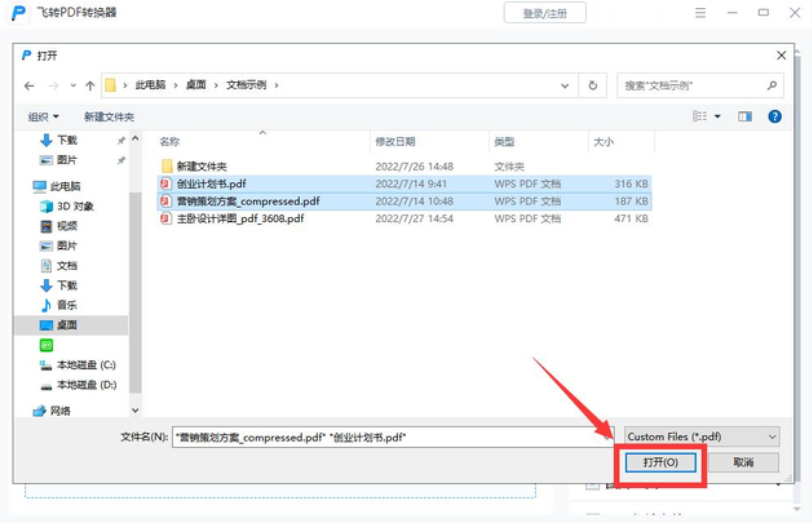
Task: Refresh the current folder view
Action: coord(593,86)
